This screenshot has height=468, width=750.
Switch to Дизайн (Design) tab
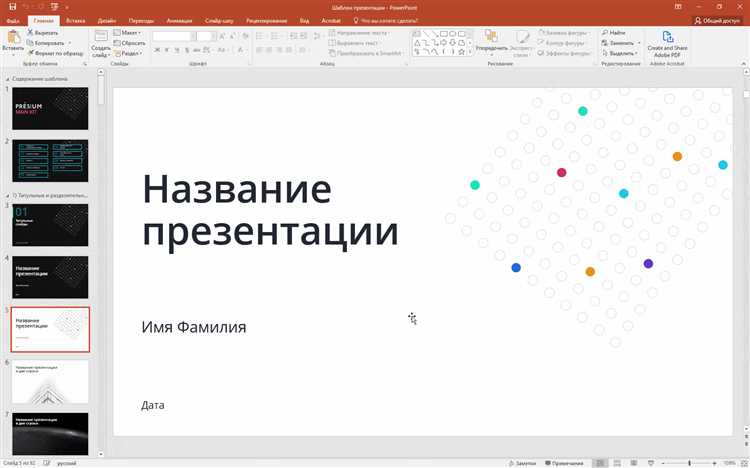(x=107, y=21)
